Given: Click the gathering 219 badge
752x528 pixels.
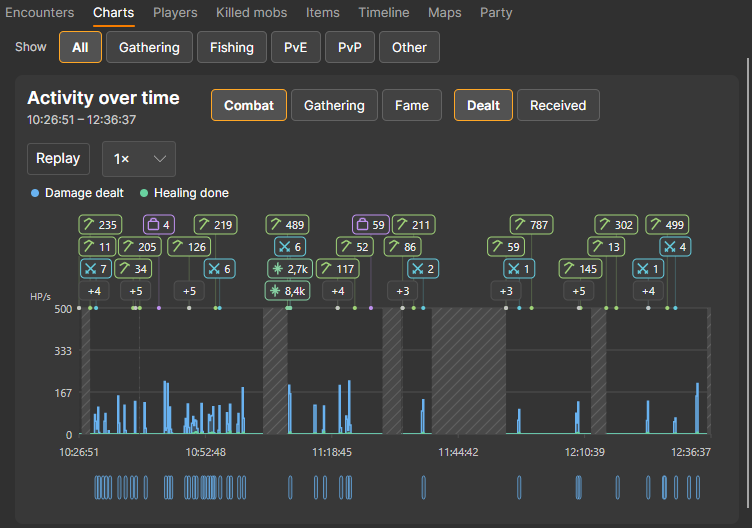Looking at the screenshot, I should click(x=216, y=224).
